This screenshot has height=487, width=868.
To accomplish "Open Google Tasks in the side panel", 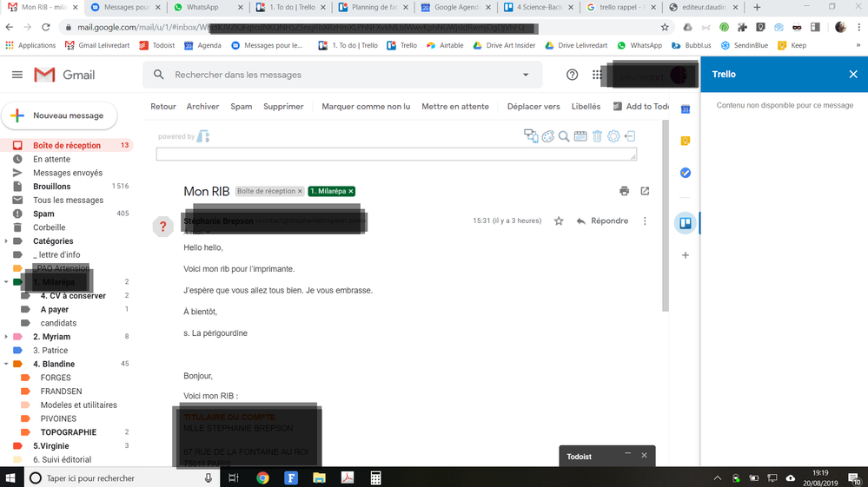I will tap(686, 173).
